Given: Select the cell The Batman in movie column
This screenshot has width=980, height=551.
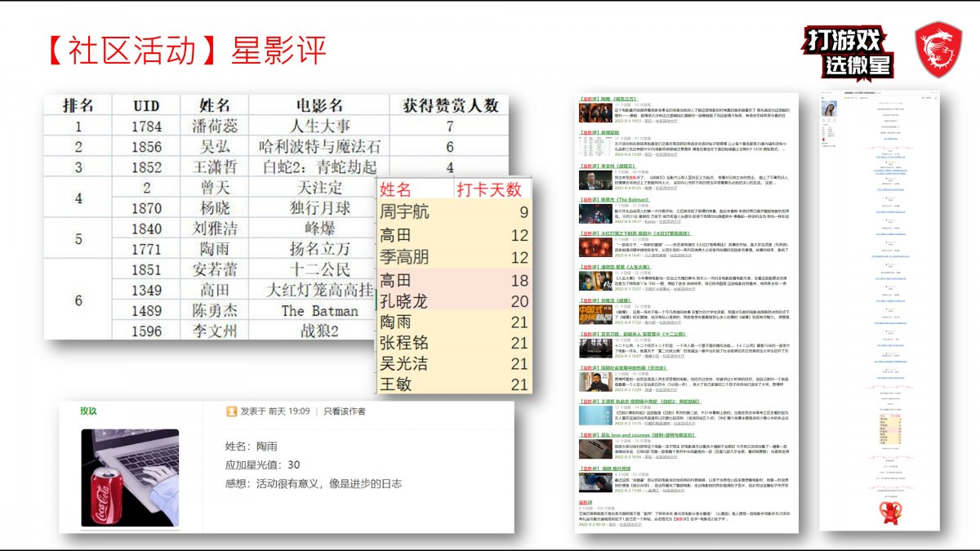Looking at the screenshot, I should point(320,311).
